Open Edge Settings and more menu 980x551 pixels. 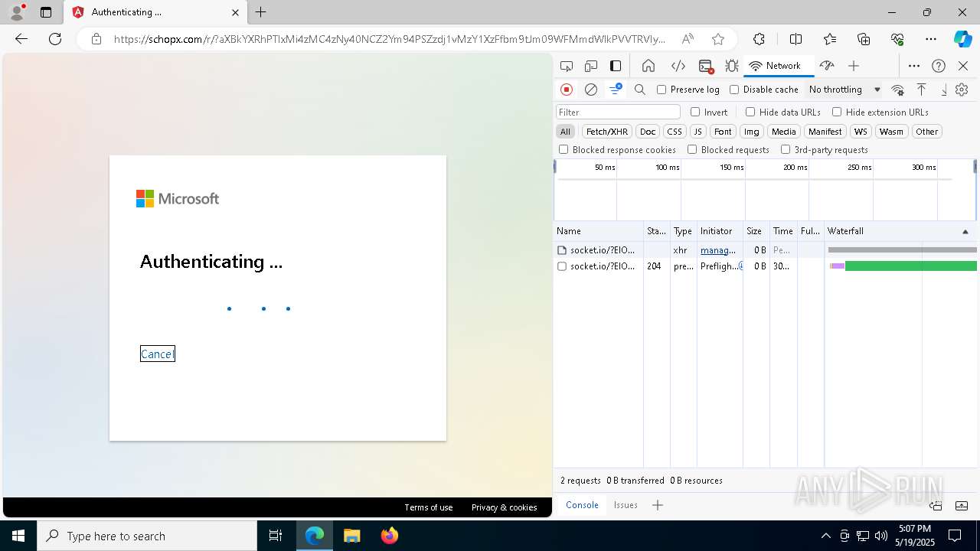coord(931,39)
